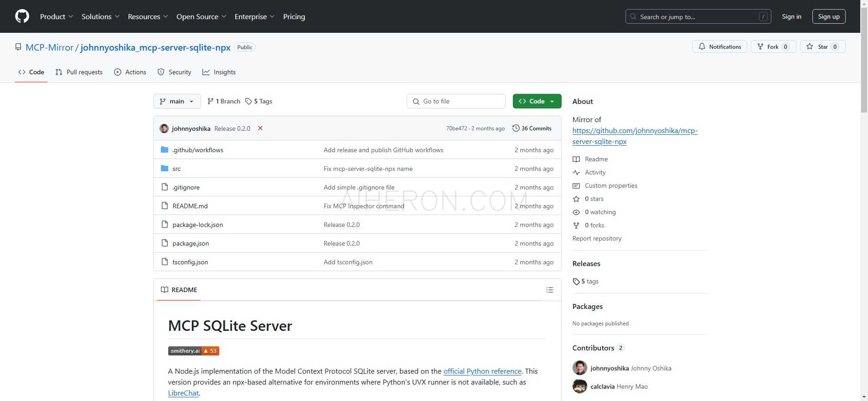Open the mirrored GitHub repository URL
The width and height of the screenshot is (868, 401).
tap(635, 136)
